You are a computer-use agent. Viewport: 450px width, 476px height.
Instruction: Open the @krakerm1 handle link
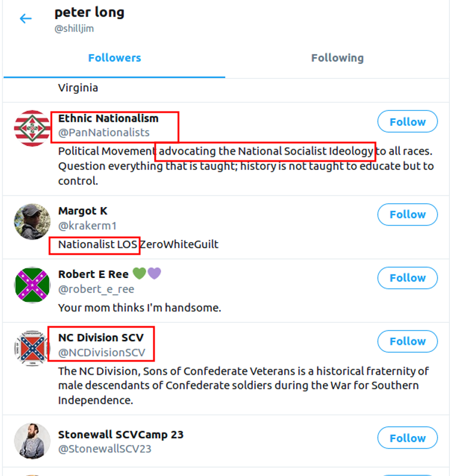[88, 225]
